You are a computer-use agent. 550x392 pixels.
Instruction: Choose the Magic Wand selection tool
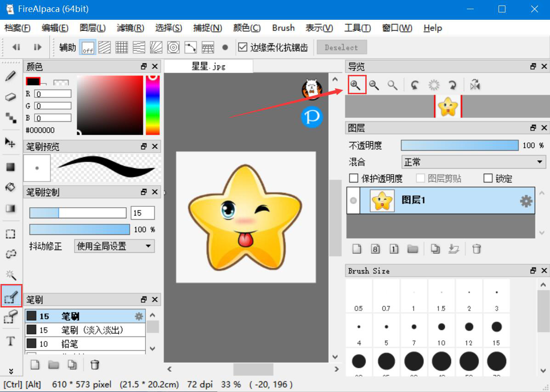pos(10,275)
